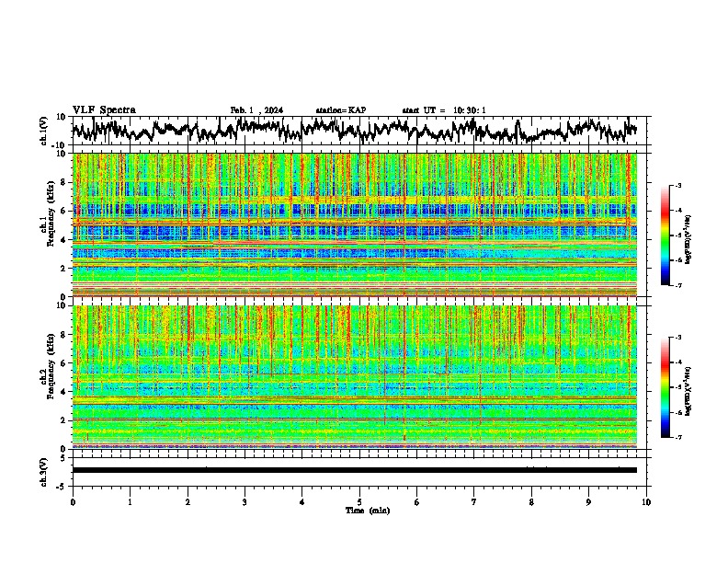Click time axis tick label 2
Screen dimensions: 728x563
pyautogui.click(x=188, y=502)
